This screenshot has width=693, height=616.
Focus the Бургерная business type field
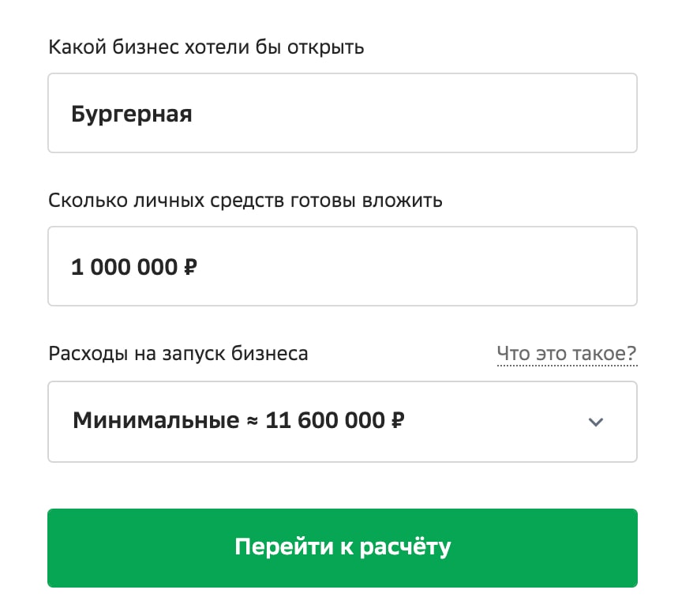pyautogui.click(x=342, y=113)
